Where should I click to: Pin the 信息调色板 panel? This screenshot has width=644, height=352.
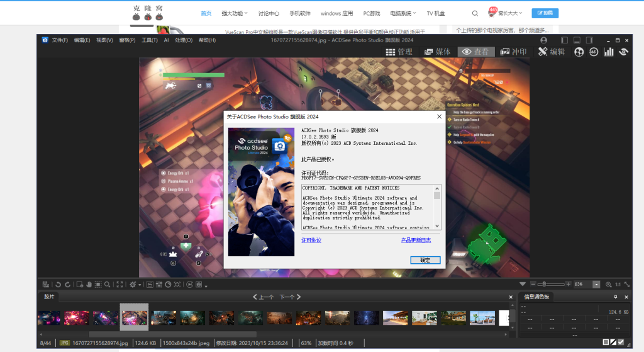point(615,297)
